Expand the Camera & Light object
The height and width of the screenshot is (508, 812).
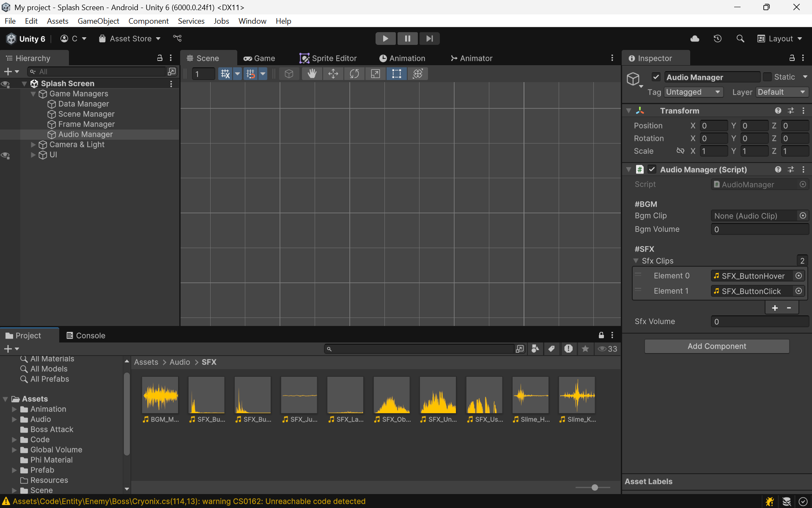tap(33, 145)
